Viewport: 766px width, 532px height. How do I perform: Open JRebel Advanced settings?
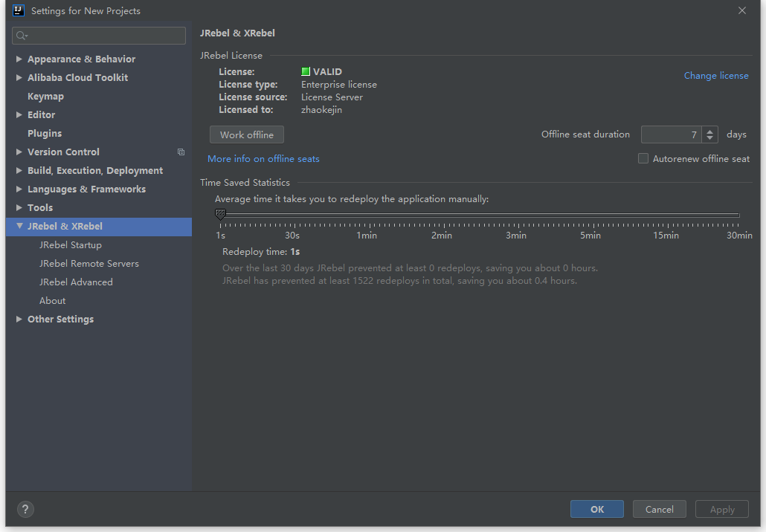point(76,282)
